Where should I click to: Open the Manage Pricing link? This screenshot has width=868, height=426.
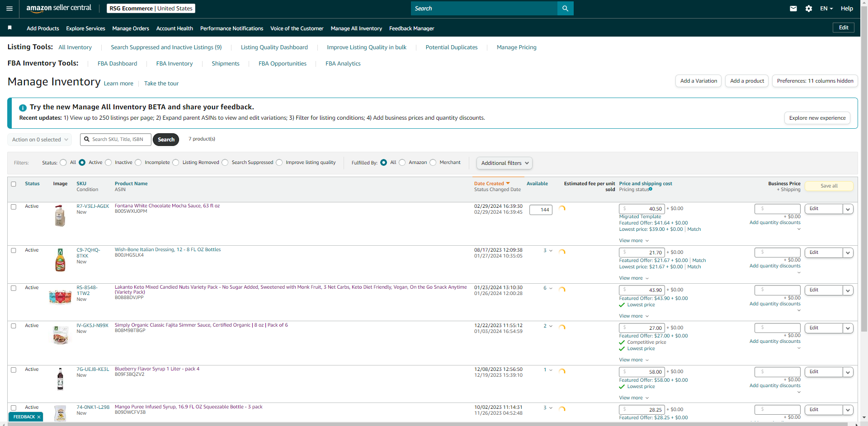click(x=517, y=47)
